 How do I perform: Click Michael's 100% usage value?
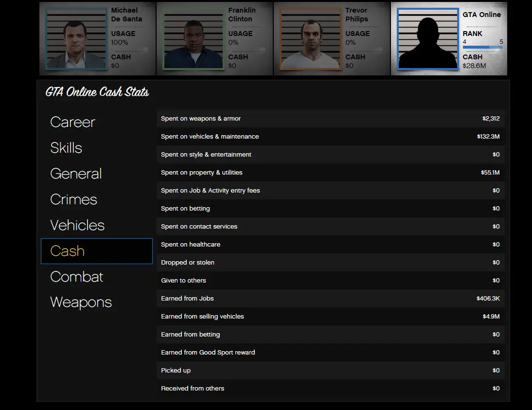click(120, 42)
